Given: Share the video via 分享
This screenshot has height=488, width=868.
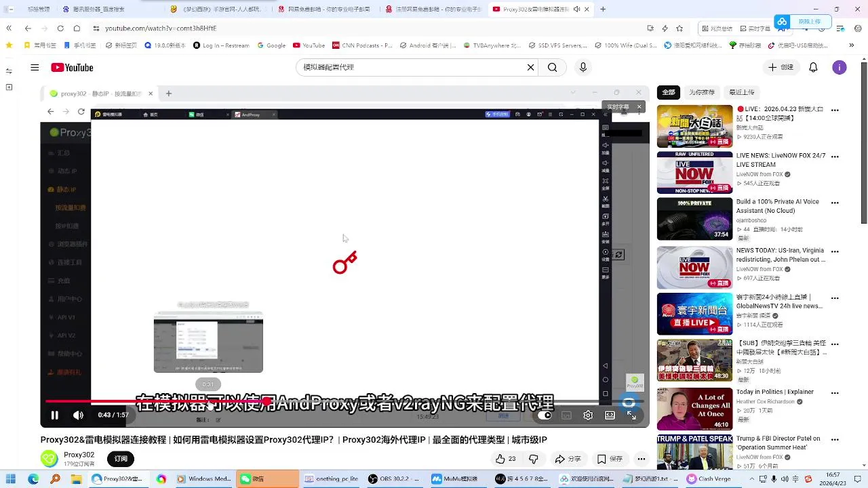Looking at the screenshot, I should point(568,459).
